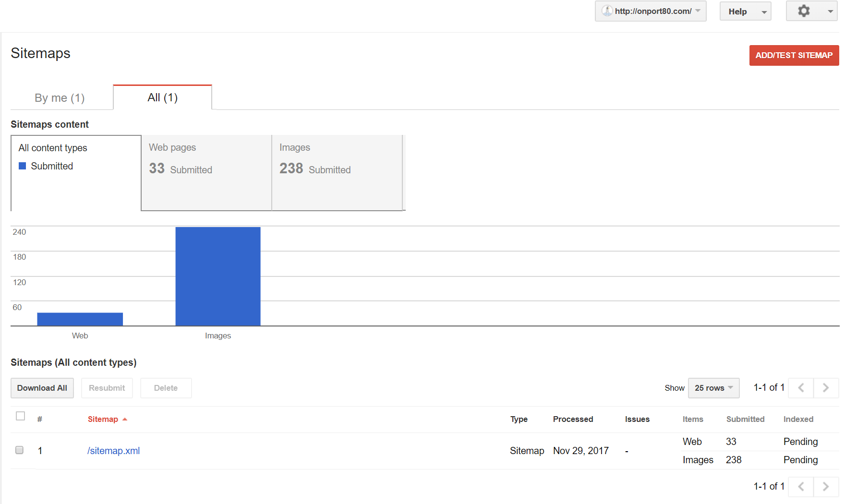Image resolution: width=857 pixels, height=504 pixels.
Task: Click the Web bar in the chart
Action: [x=80, y=319]
